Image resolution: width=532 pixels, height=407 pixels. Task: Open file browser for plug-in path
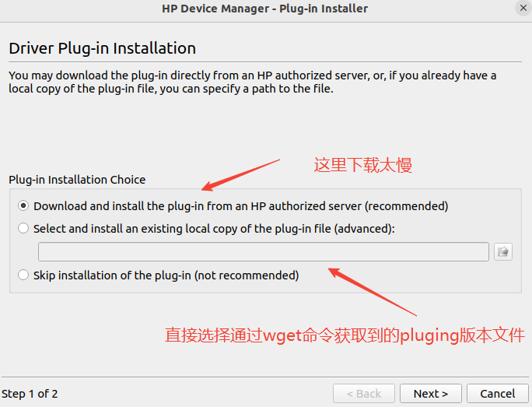(x=503, y=251)
